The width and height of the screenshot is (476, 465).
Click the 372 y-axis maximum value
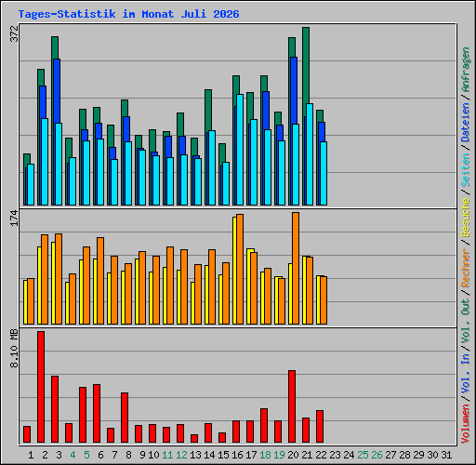click(x=15, y=33)
